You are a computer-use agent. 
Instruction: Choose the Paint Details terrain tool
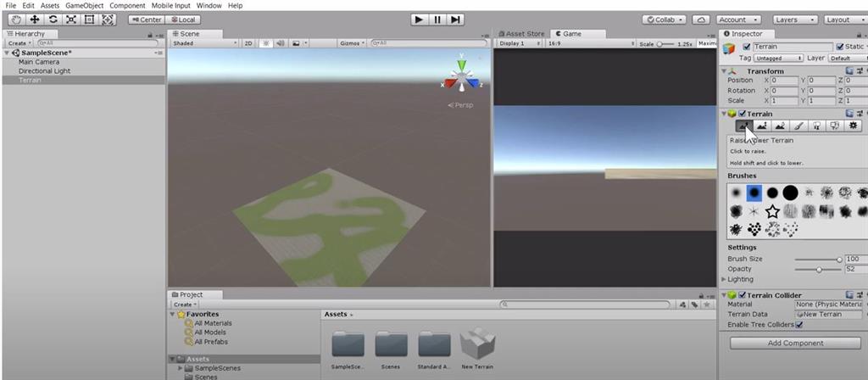[x=835, y=126]
